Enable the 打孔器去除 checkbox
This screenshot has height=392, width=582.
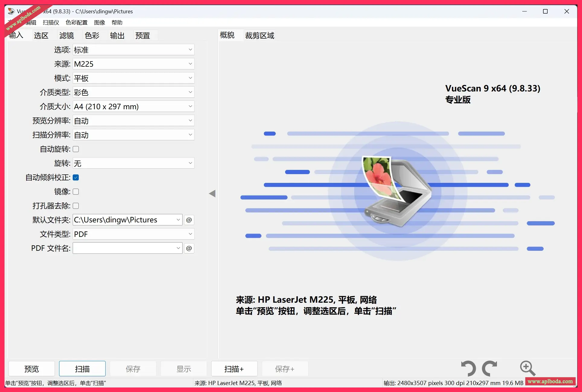click(76, 206)
